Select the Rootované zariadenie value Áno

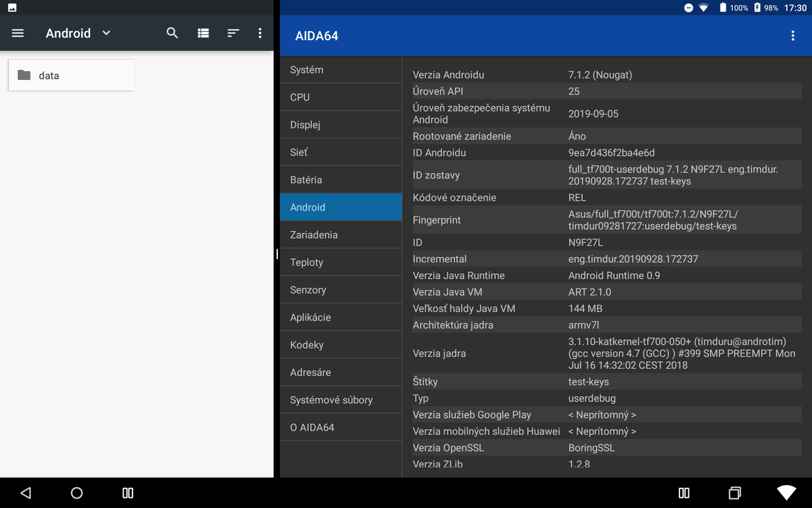tap(577, 137)
